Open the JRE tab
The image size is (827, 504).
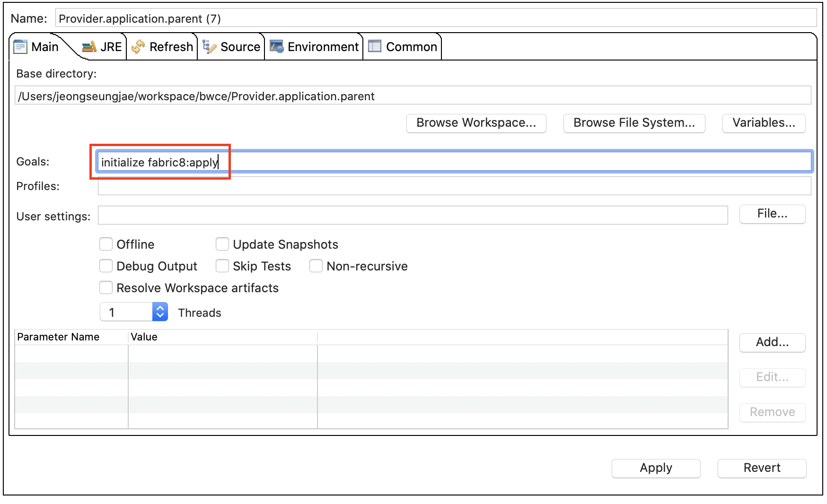(103, 47)
